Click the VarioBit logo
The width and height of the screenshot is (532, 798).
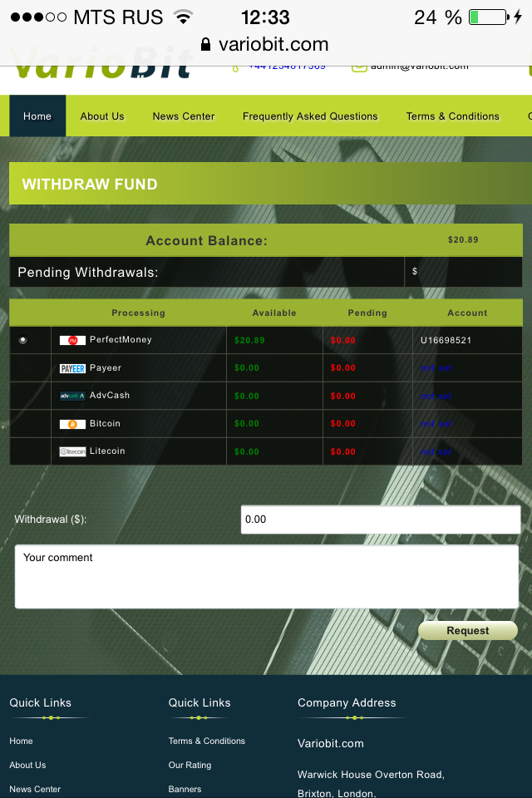click(101, 65)
